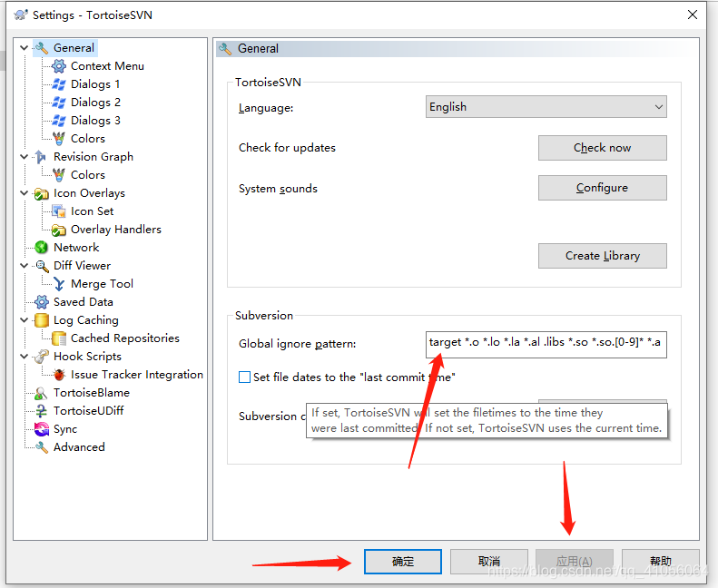The height and width of the screenshot is (588, 718).
Task: Collapse the General tree node
Action: pyautogui.click(x=25, y=47)
